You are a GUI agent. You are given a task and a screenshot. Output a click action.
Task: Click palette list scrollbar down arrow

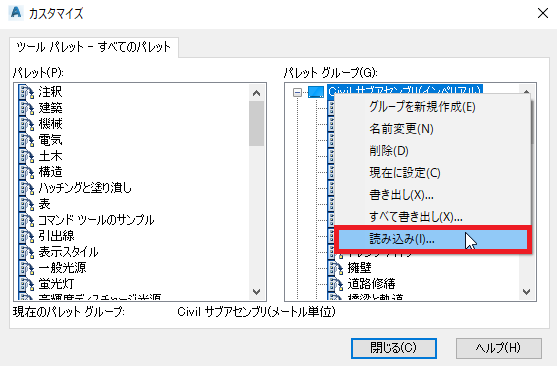[256, 292]
